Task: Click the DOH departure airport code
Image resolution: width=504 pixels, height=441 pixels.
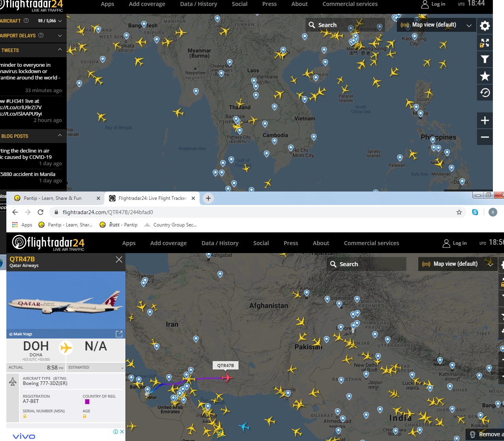Action: coord(36,346)
